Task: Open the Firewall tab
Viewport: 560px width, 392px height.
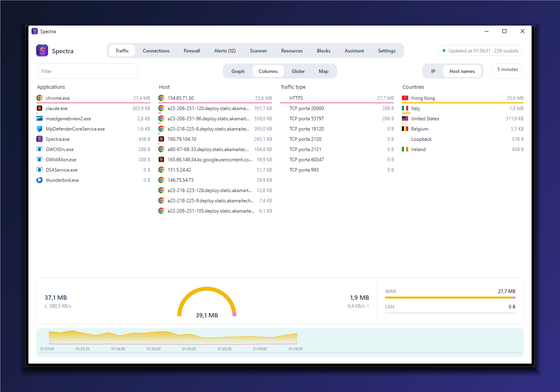Action: tap(192, 51)
